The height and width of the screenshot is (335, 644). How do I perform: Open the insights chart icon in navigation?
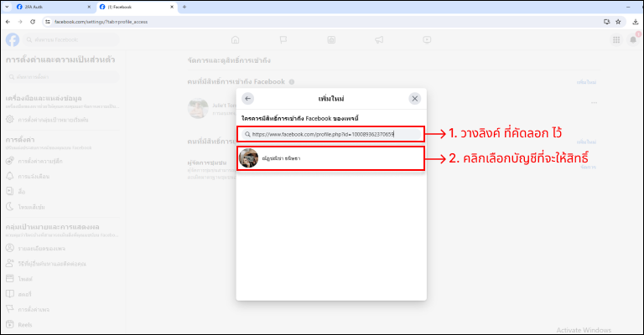331,39
